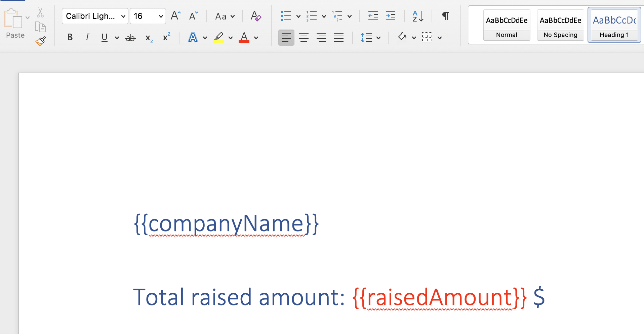This screenshot has height=334, width=644.
Task: Apply the No Spacing style
Action: (560, 25)
